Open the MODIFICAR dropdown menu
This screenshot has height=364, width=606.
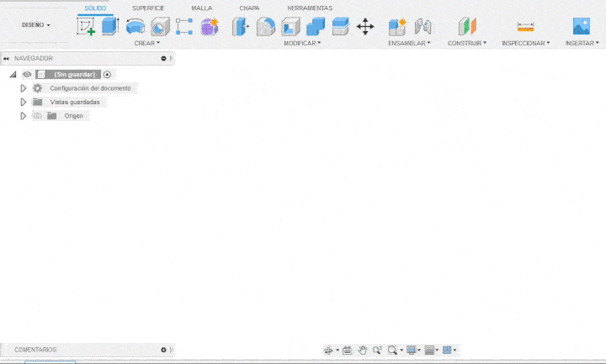click(302, 42)
